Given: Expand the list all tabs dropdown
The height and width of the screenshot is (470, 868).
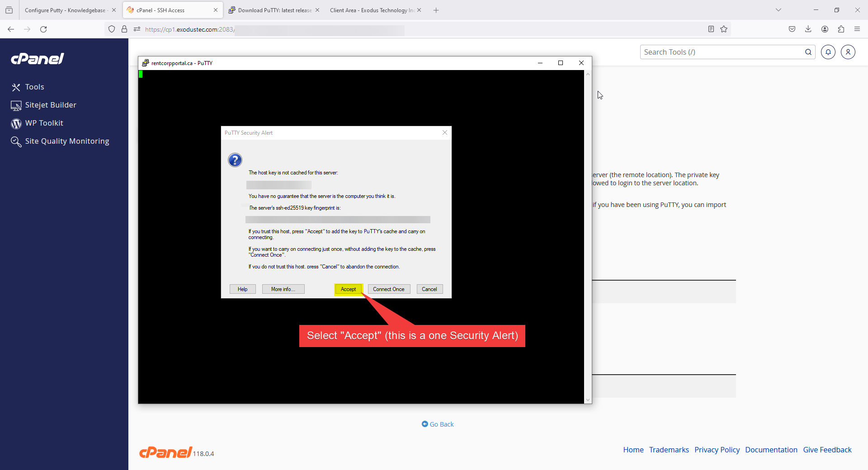Looking at the screenshot, I should (778, 10).
